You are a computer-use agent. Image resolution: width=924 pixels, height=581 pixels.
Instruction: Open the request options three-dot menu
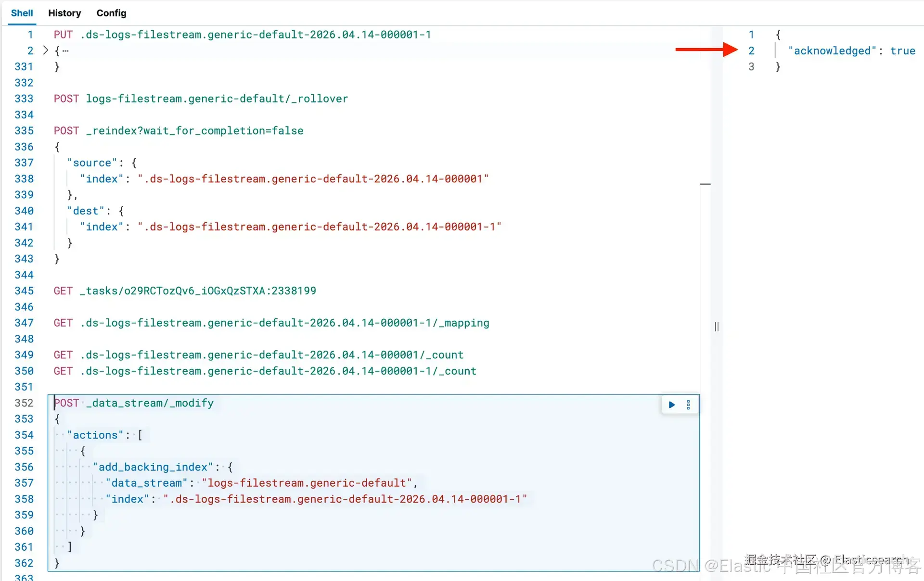pyautogui.click(x=688, y=404)
